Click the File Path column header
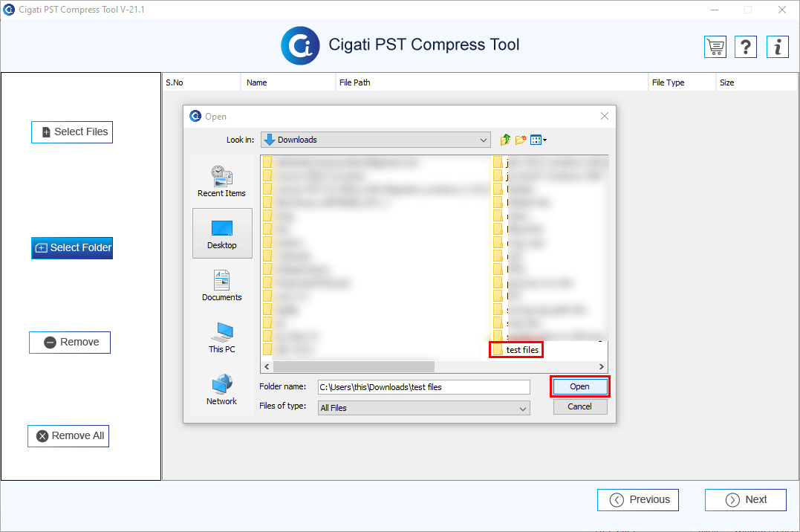 pos(492,82)
